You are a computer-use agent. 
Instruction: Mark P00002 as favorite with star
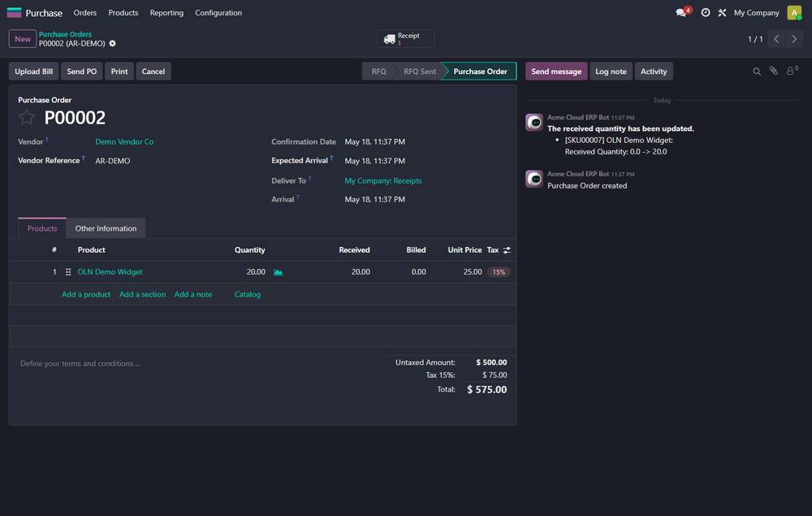[27, 118]
